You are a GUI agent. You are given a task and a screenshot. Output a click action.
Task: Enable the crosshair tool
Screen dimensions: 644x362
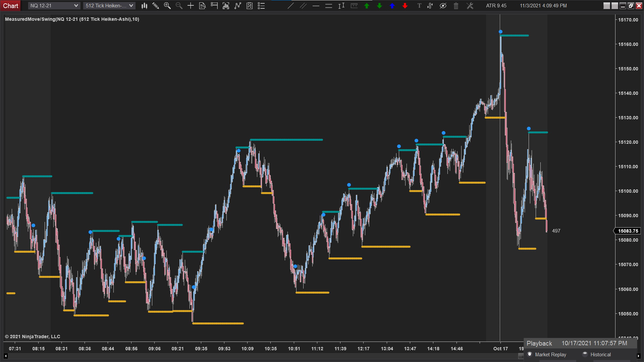(x=191, y=6)
